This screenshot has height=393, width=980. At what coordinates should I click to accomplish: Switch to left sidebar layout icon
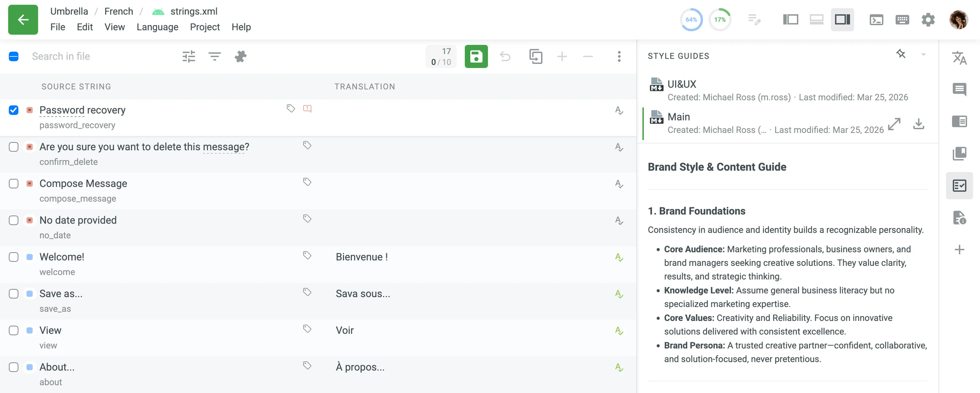point(790,19)
